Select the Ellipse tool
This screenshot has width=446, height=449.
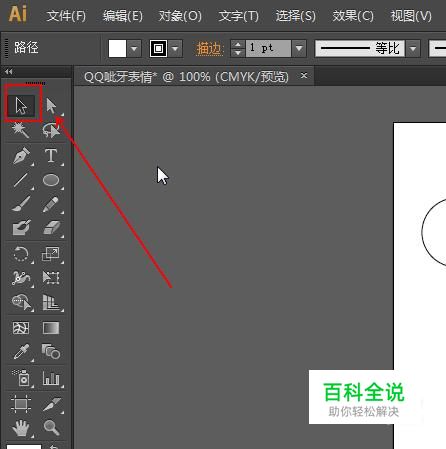(x=51, y=180)
